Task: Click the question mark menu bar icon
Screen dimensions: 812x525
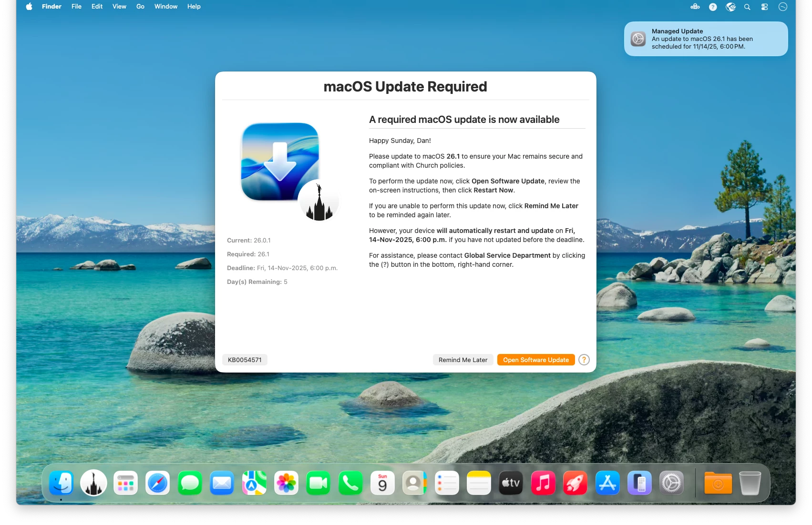Action: click(713, 7)
